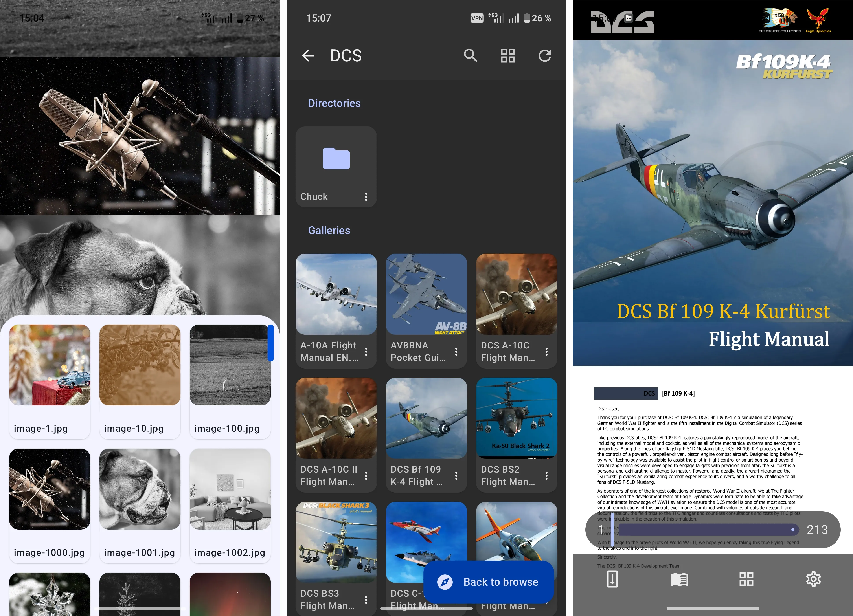Screen dimensions: 853x616
Task: Click the blue scrollbar handle in the image picker
Action: [x=270, y=343]
